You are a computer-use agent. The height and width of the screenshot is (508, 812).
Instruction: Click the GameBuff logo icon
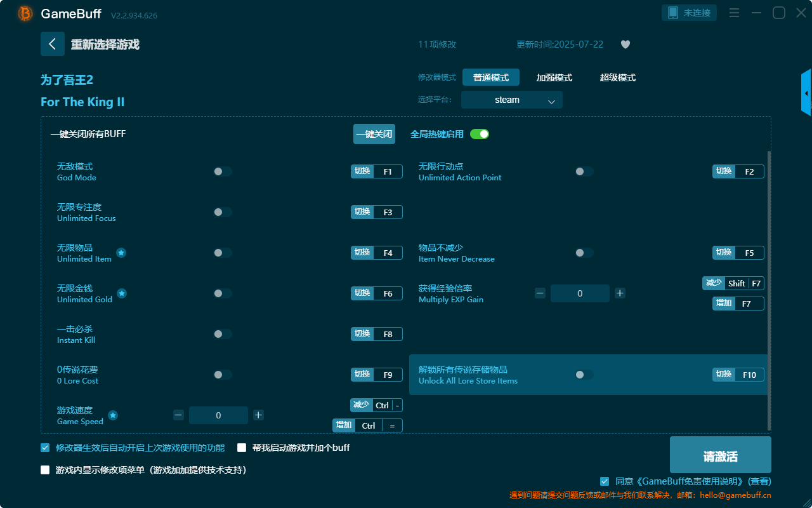coord(25,13)
